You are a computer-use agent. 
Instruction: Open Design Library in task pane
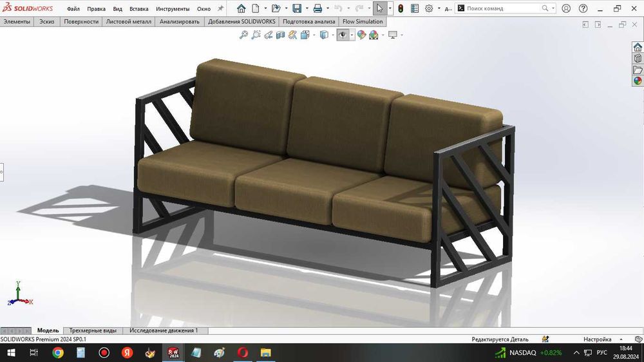tap(638, 59)
